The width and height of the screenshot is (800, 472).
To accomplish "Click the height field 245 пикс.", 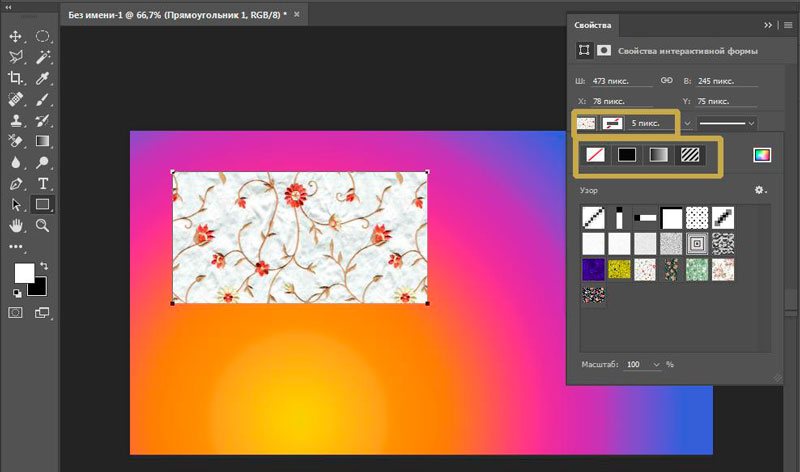I will coord(727,81).
